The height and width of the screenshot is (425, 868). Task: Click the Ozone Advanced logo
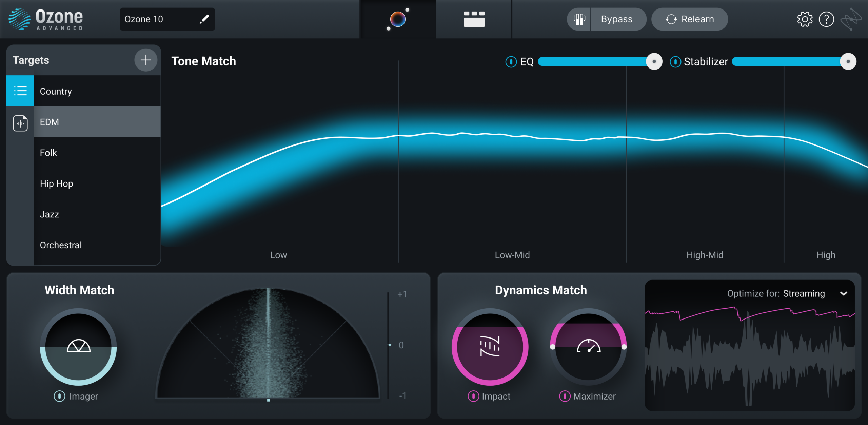46,19
